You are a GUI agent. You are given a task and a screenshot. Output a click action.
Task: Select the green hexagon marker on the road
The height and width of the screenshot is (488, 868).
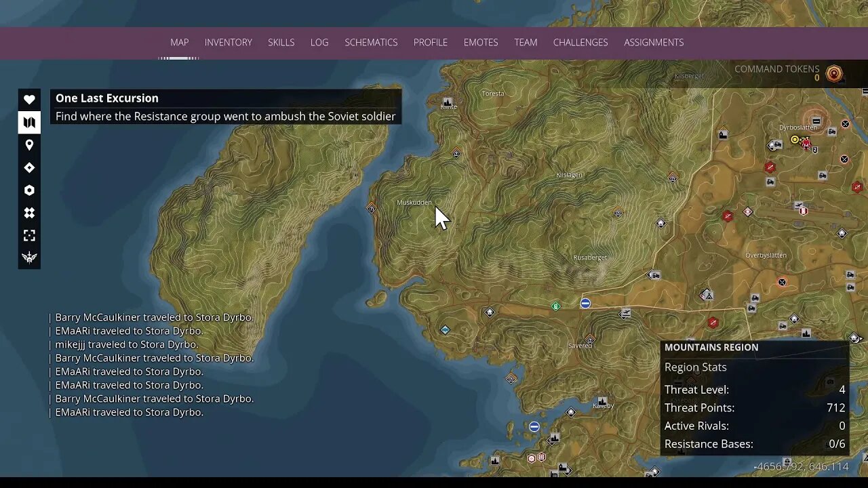(x=556, y=306)
